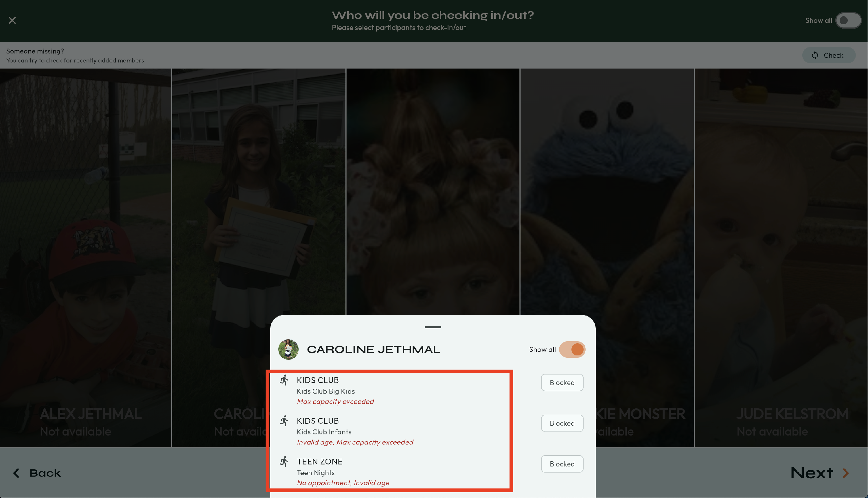Click the X close icon top-left
The height and width of the screenshot is (498, 868).
point(12,21)
